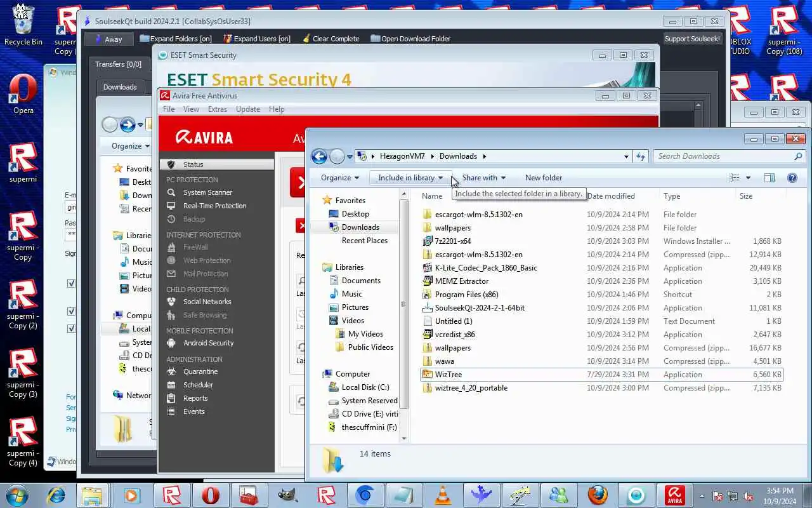Open Avira View menu
812x508 pixels.
pos(191,109)
